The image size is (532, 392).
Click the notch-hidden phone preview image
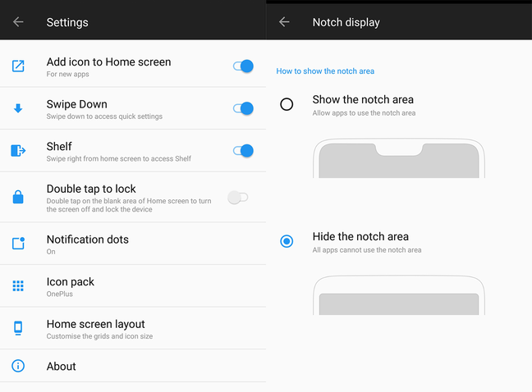399,295
